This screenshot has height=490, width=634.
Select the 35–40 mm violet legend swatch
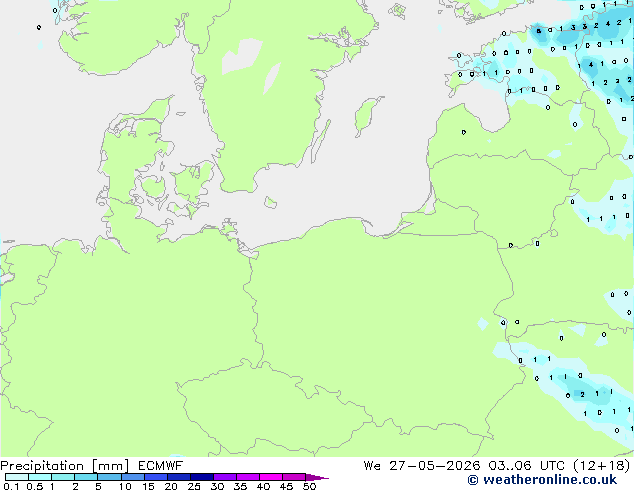(x=247, y=477)
